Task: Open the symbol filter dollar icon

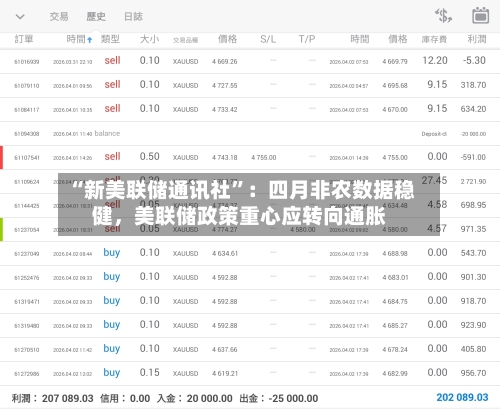Action: tap(444, 16)
